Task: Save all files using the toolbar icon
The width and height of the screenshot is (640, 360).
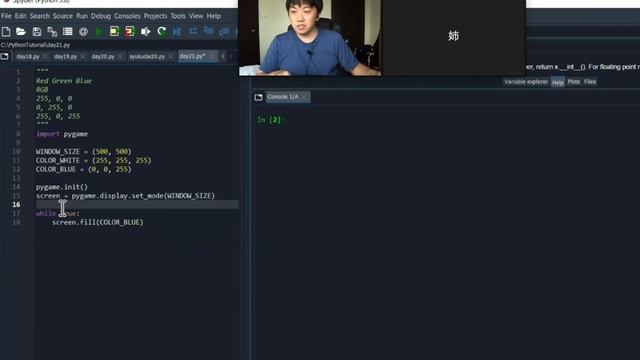Action: point(52,31)
